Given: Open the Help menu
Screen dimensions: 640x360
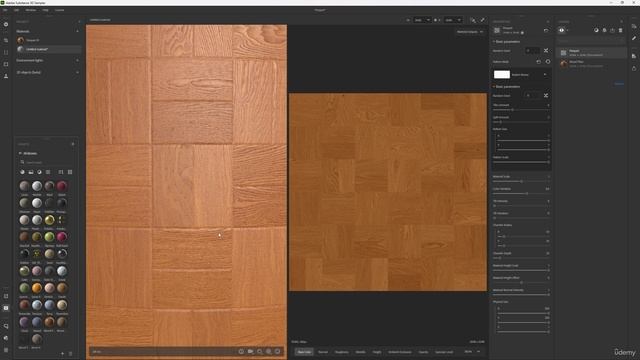Looking at the screenshot, I should 45,10.
